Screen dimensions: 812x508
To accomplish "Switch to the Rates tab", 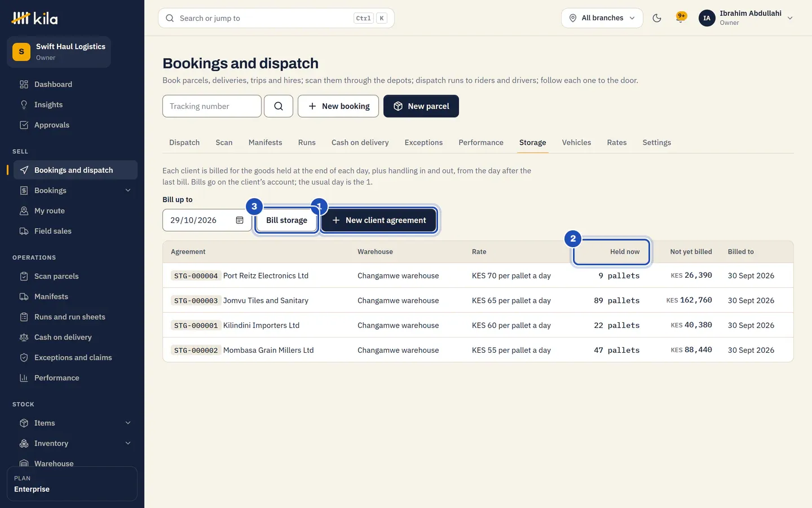I will click(617, 142).
